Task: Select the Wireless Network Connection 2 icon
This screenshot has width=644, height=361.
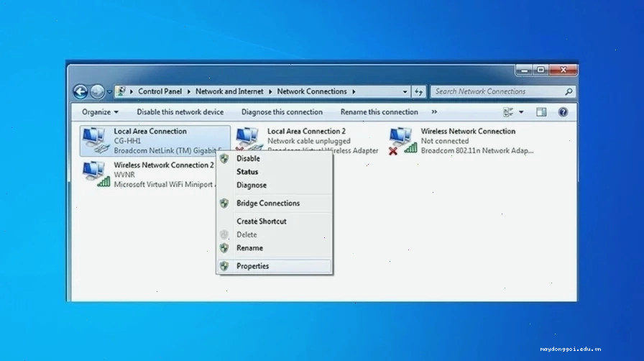Action: click(x=96, y=174)
